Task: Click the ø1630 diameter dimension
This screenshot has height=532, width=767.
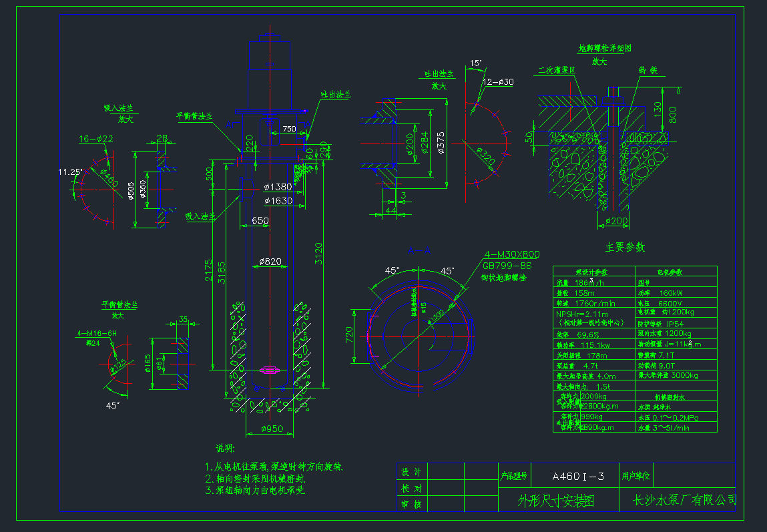Action: pos(278,200)
